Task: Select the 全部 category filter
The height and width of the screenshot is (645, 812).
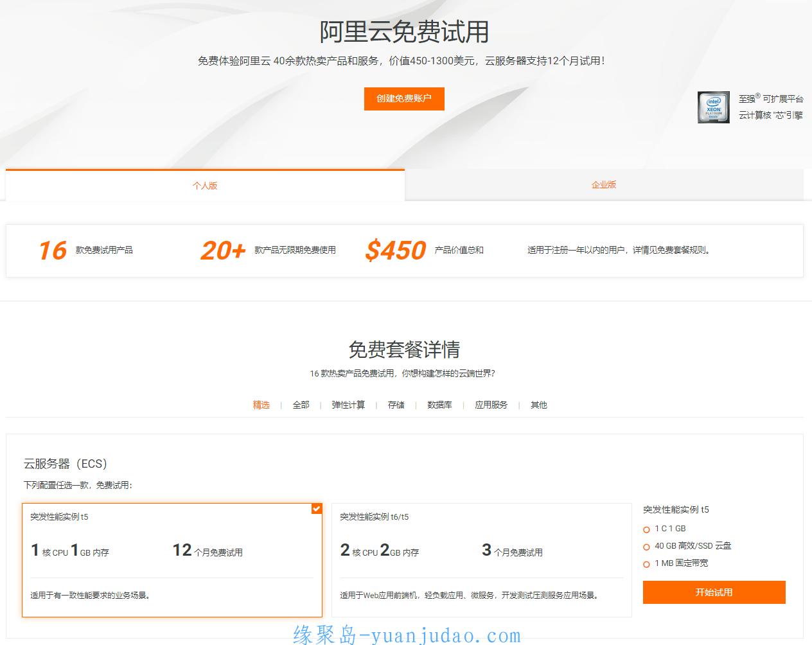Action: tap(301, 405)
